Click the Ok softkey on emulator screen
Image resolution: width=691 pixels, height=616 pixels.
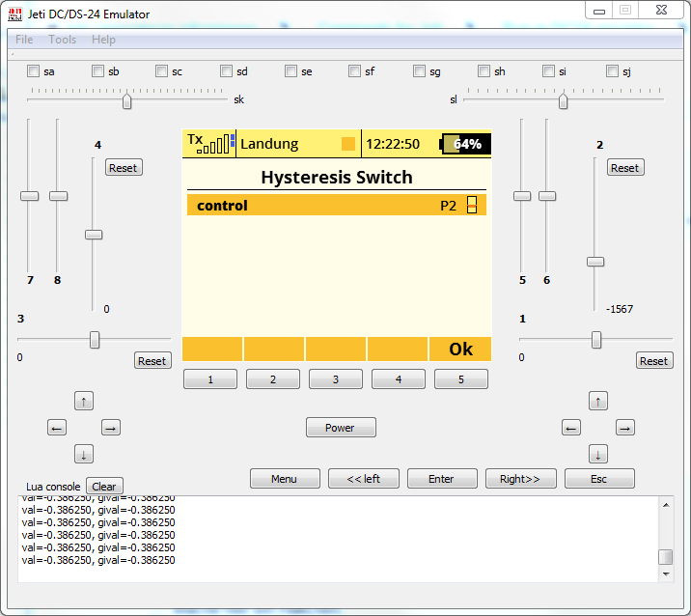coord(460,350)
